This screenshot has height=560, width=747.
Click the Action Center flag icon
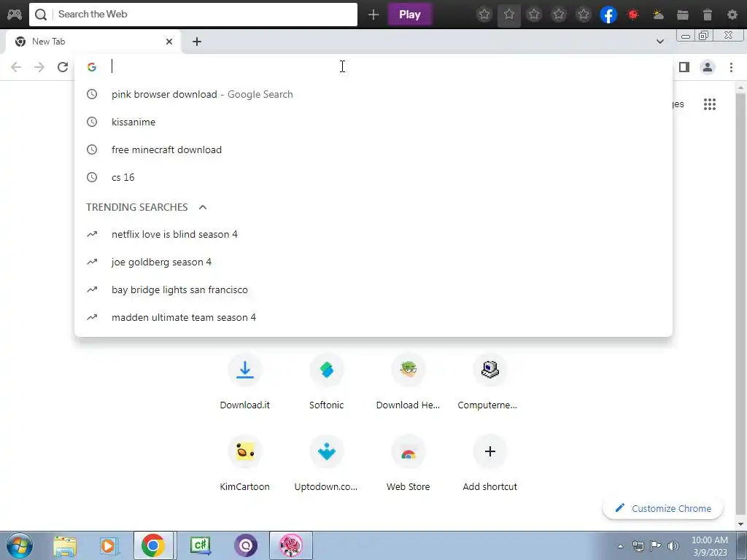pos(656,546)
